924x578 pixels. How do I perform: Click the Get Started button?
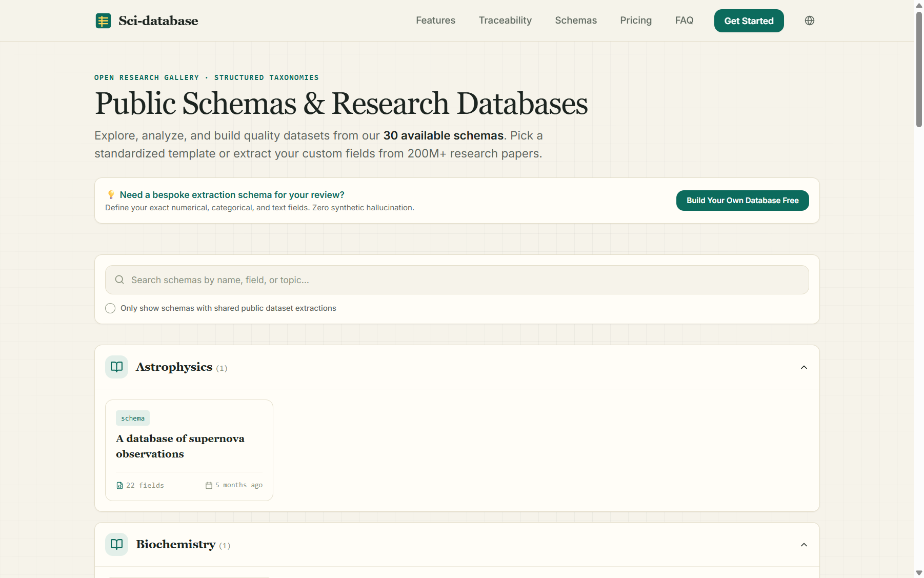point(749,21)
